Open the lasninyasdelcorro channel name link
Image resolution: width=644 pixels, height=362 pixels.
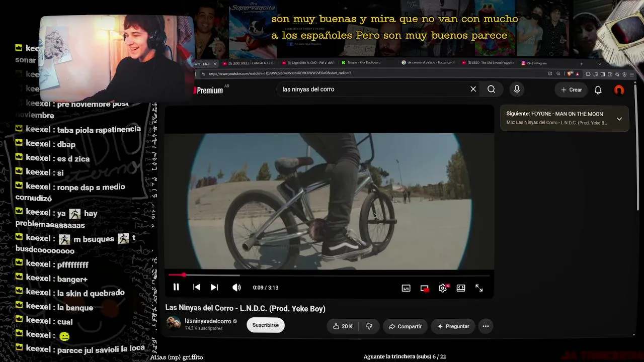(x=208, y=321)
